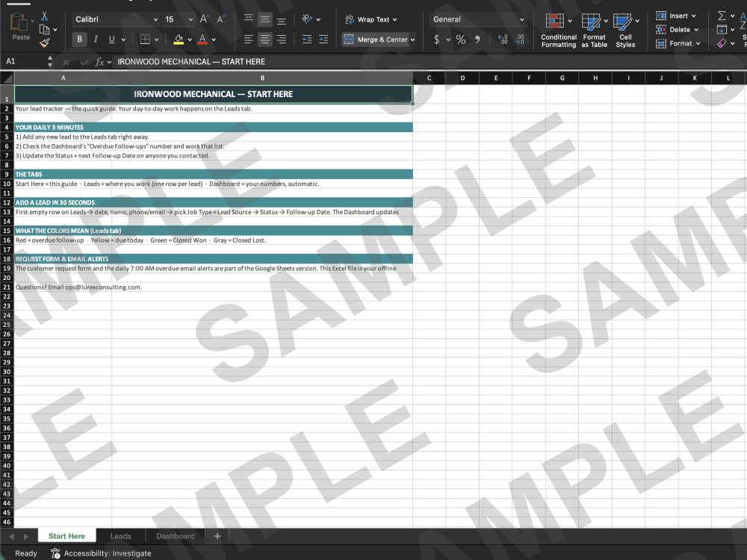Apply yellow fill color bucket
This screenshot has width=747, height=560.
[x=179, y=40]
